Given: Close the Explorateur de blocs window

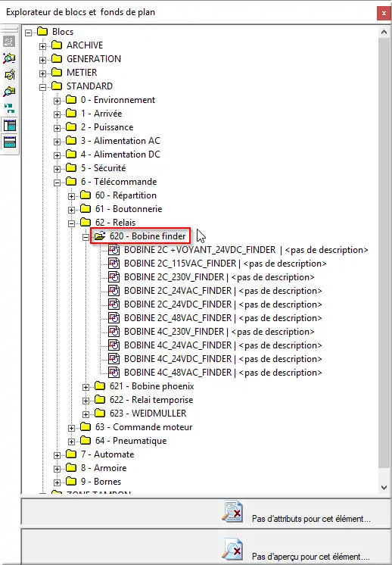Looking at the screenshot, I should point(382,14).
